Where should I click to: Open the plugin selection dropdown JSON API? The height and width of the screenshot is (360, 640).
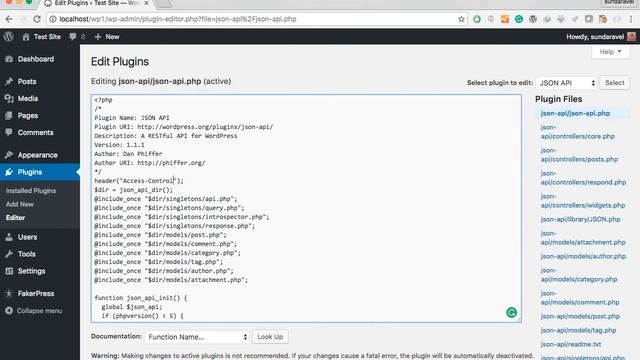567,83
